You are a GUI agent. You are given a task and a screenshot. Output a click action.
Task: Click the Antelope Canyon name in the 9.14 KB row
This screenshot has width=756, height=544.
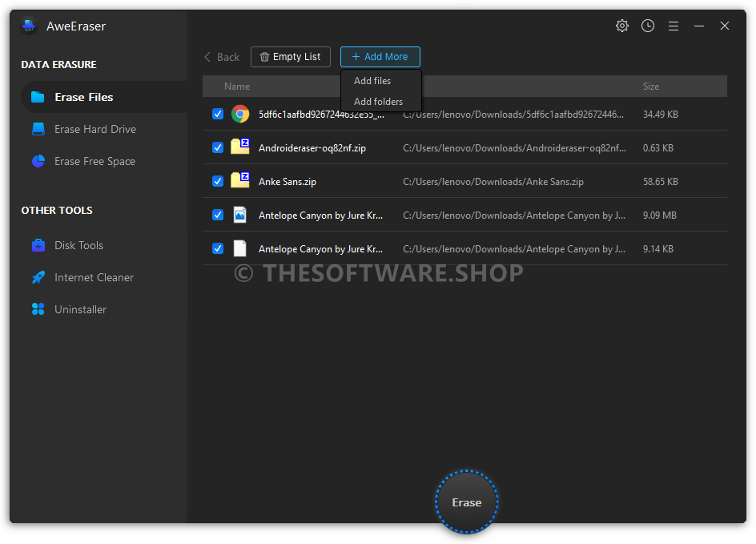pyautogui.click(x=320, y=249)
